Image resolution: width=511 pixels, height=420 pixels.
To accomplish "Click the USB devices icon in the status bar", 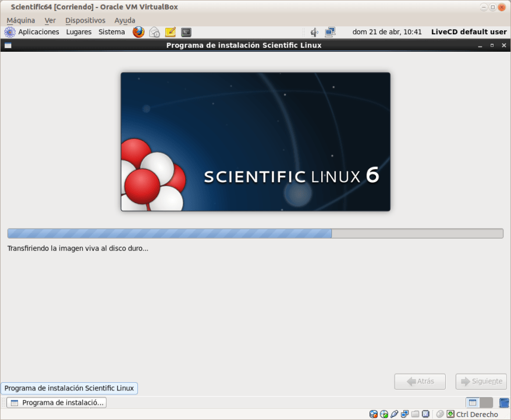I will [395, 414].
